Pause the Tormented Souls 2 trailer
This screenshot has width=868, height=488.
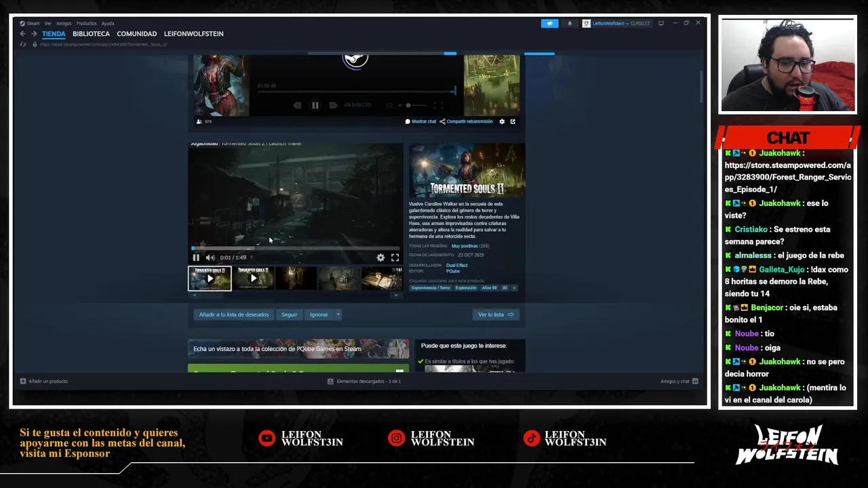(x=196, y=258)
